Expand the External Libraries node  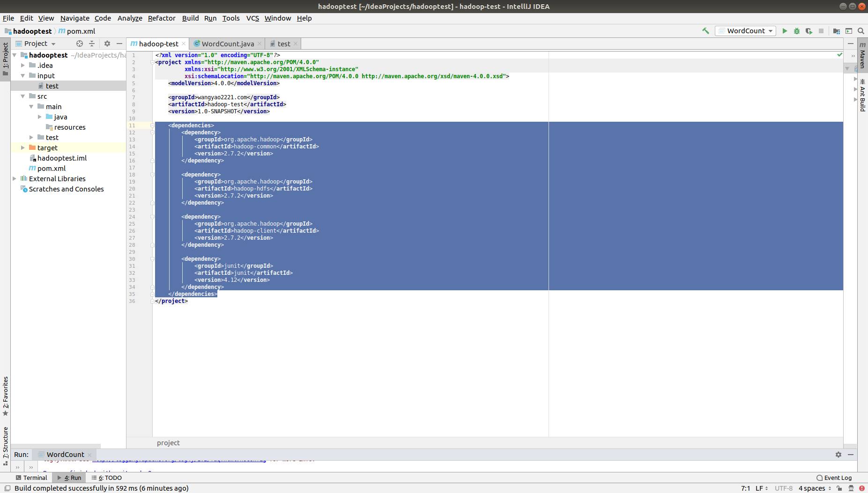[15, 178]
